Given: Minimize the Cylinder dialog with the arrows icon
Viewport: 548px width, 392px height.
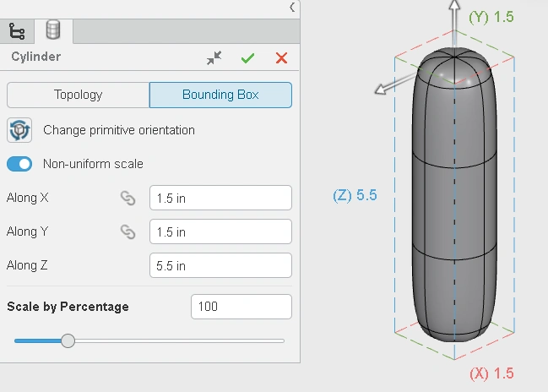Looking at the screenshot, I should (214, 57).
